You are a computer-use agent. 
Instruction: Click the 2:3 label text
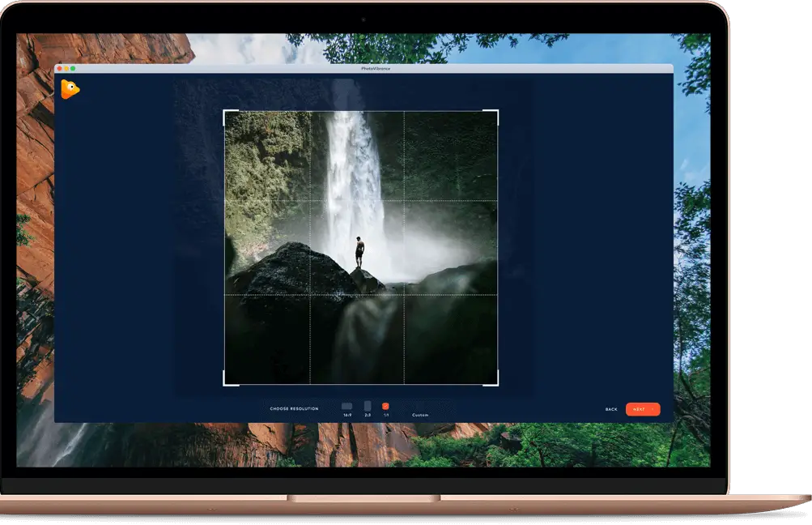[368, 415]
